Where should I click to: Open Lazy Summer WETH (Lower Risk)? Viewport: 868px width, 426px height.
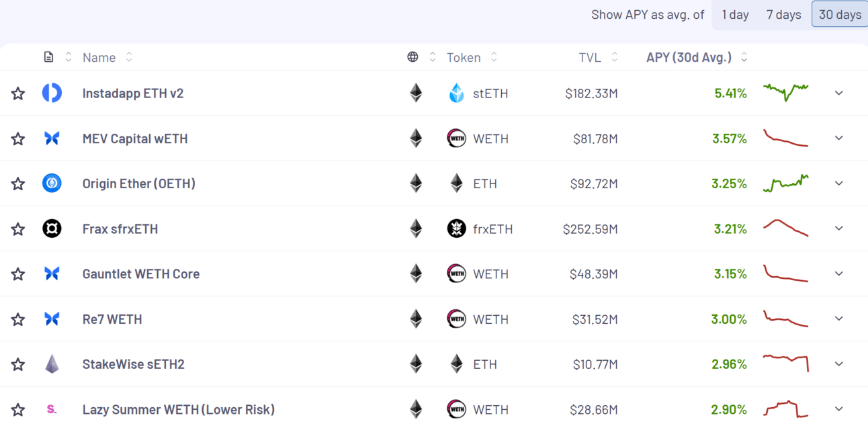[x=178, y=409]
